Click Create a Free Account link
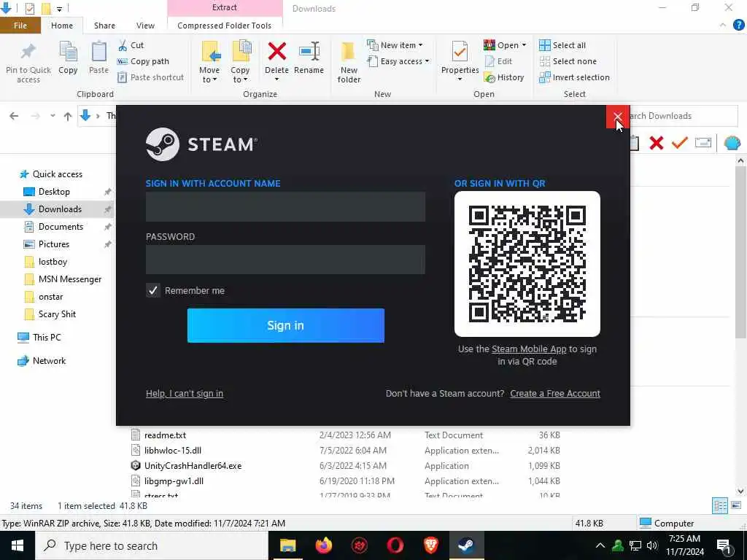The height and width of the screenshot is (560, 747). tap(555, 393)
